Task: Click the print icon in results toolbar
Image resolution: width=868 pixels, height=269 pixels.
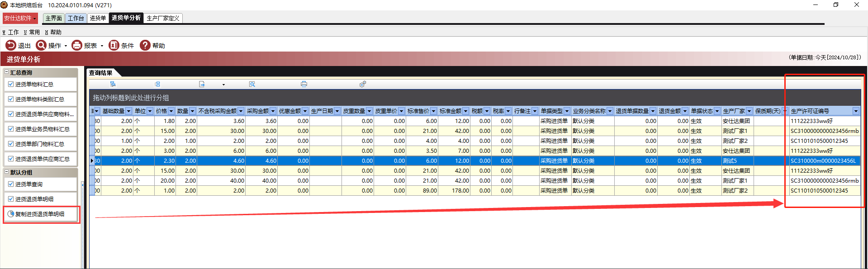Action: 304,84
